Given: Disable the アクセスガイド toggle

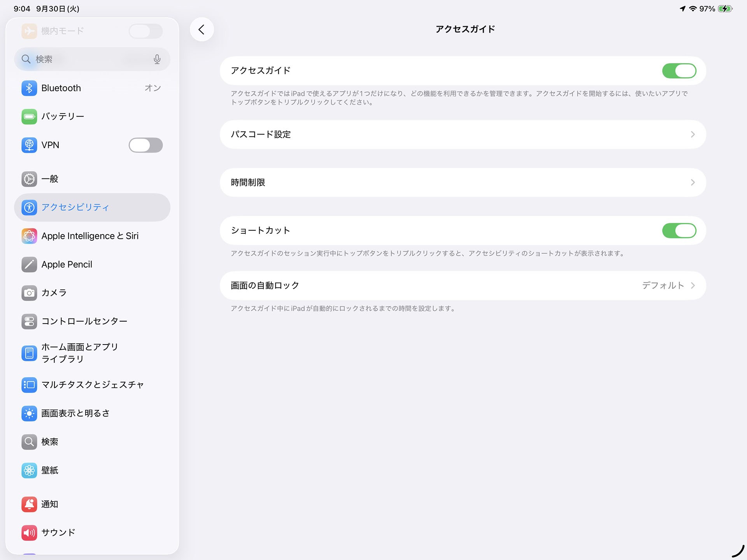Looking at the screenshot, I should 679,71.
